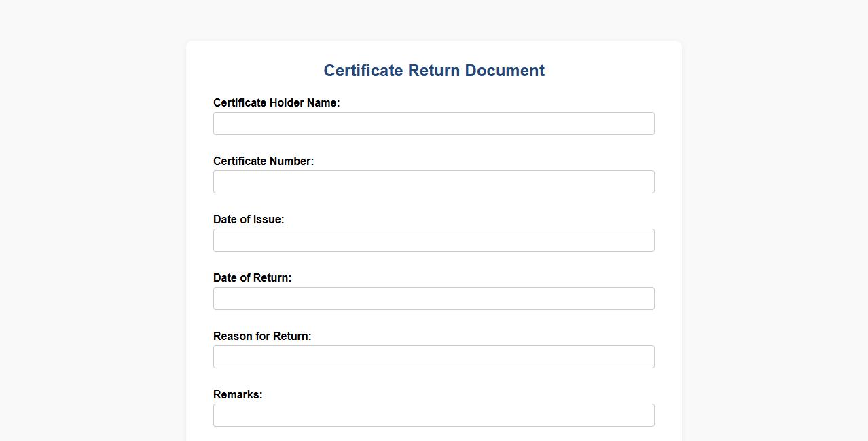Click the 'Reason for Return:' label
Image resolution: width=868 pixels, height=441 pixels.
coord(262,336)
